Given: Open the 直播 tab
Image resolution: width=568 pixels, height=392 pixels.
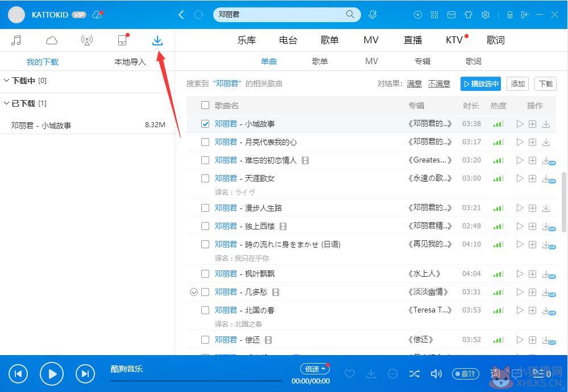Looking at the screenshot, I should point(413,40).
